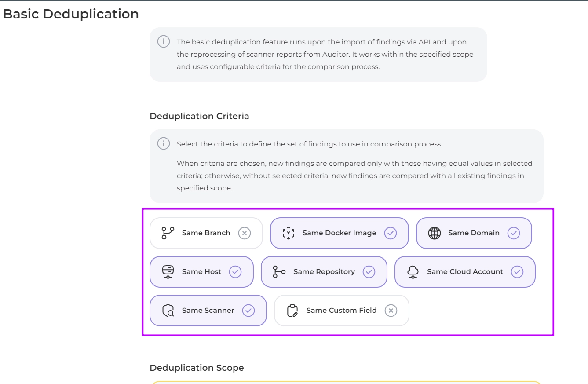Image resolution: width=588 pixels, height=384 pixels.
Task: Uncheck the Same Repository checkmark circle
Action: [369, 272]
